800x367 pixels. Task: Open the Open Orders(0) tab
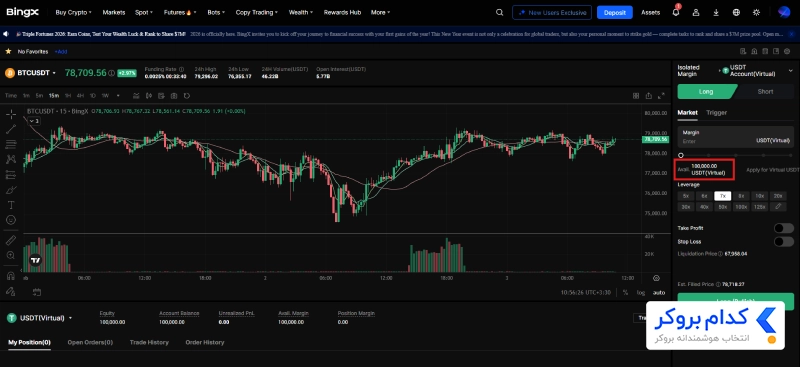tap(90, 342)
